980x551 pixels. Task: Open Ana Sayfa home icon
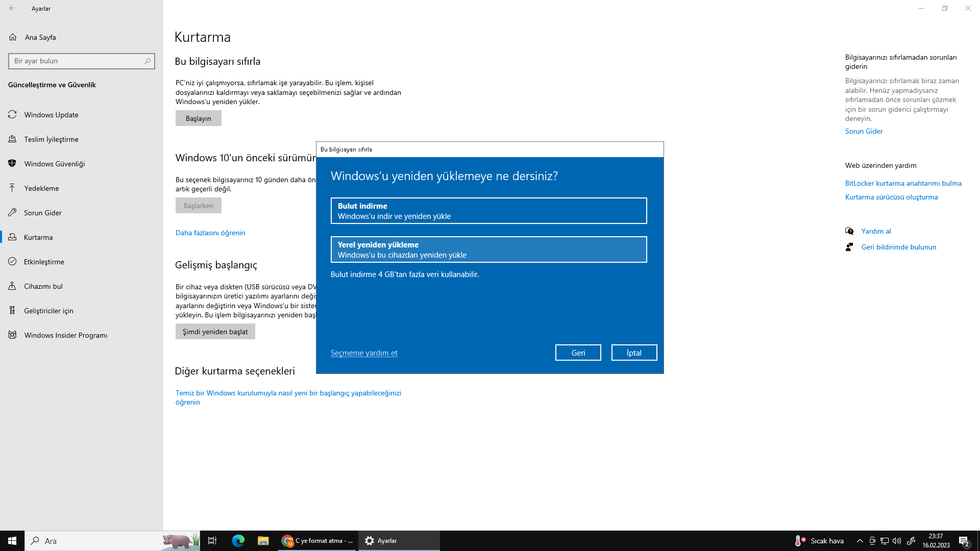[x=13, y=37]
